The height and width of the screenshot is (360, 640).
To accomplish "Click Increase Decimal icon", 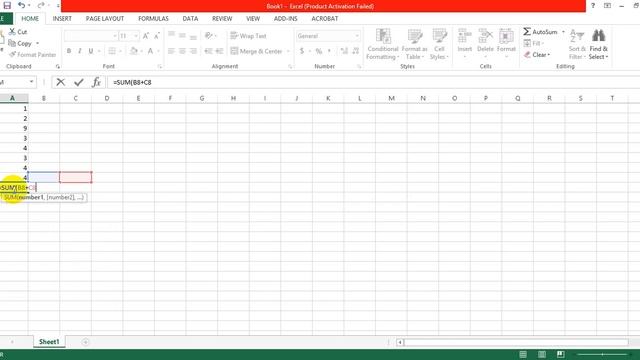I will 344,51.
